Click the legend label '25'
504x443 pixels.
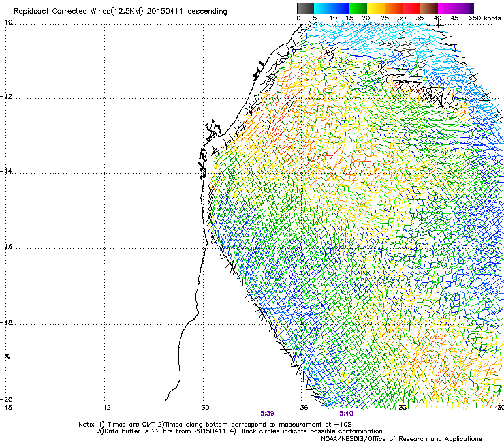coord(385,18)
